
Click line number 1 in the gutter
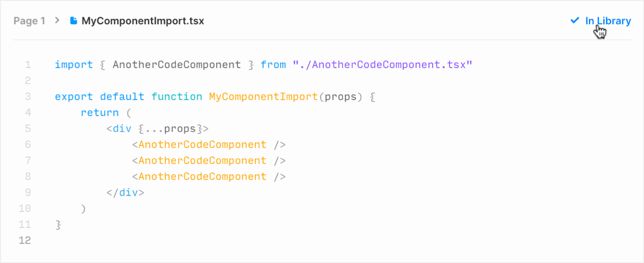pos(28,65)
